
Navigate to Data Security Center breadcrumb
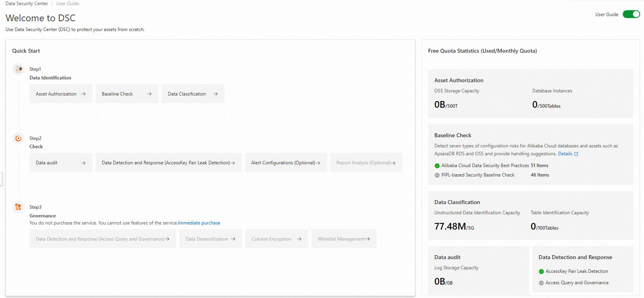(27, 4)
